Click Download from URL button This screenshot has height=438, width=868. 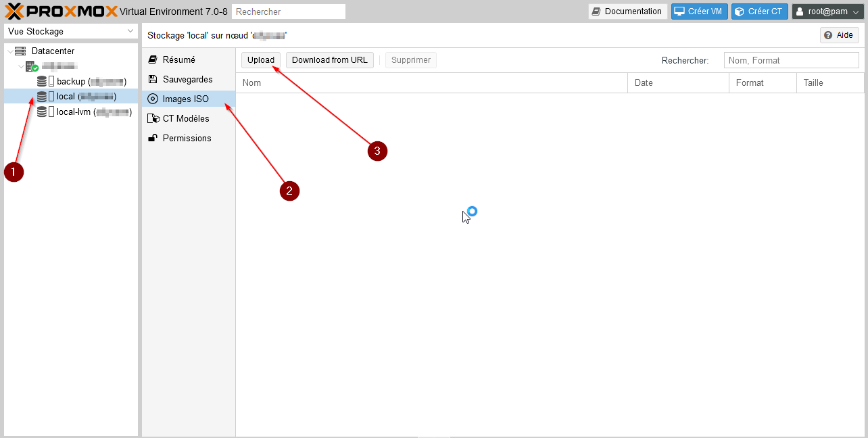(x=329, y=60)
